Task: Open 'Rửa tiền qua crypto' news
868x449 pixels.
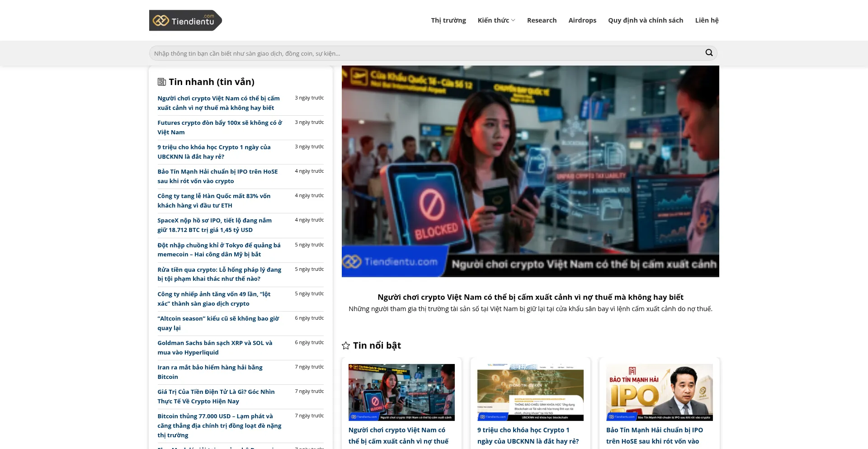Action: (x=219, y=274)
